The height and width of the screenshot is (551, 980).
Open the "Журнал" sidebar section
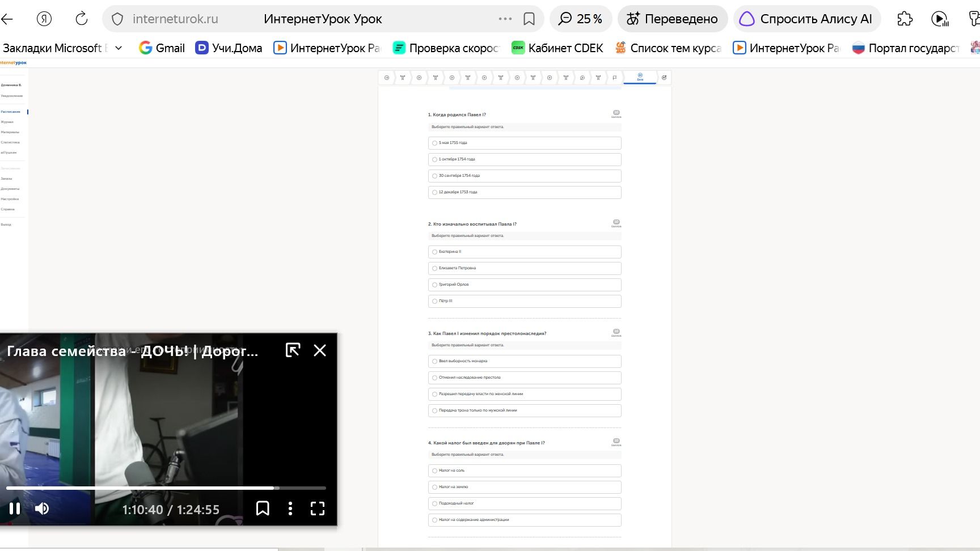tap(7, 122)
